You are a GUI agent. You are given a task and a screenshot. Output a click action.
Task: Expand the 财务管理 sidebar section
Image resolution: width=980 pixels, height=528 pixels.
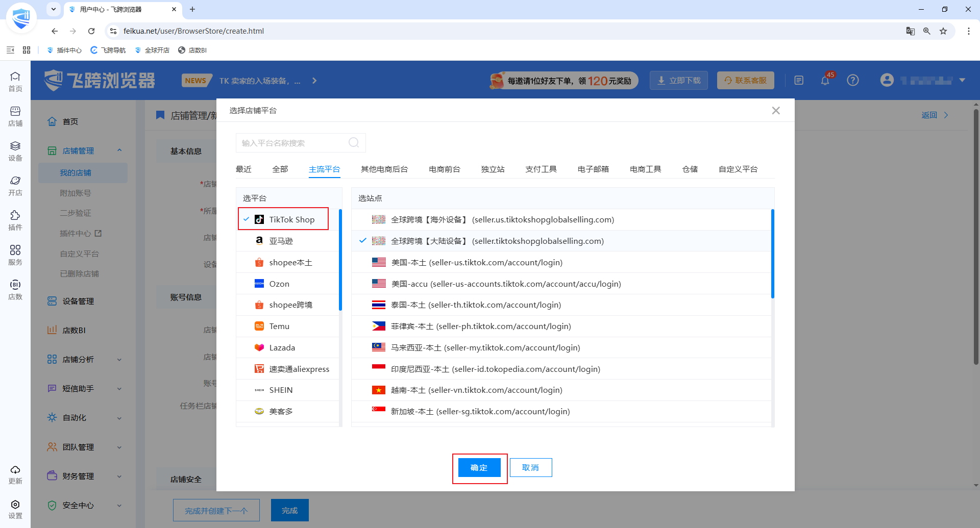point(119,476)
